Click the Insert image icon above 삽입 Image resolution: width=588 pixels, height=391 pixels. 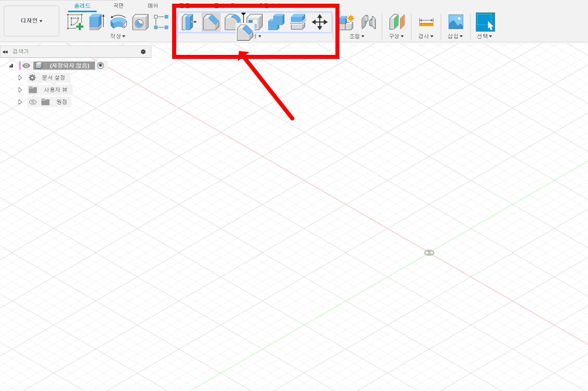coord(456,22)
